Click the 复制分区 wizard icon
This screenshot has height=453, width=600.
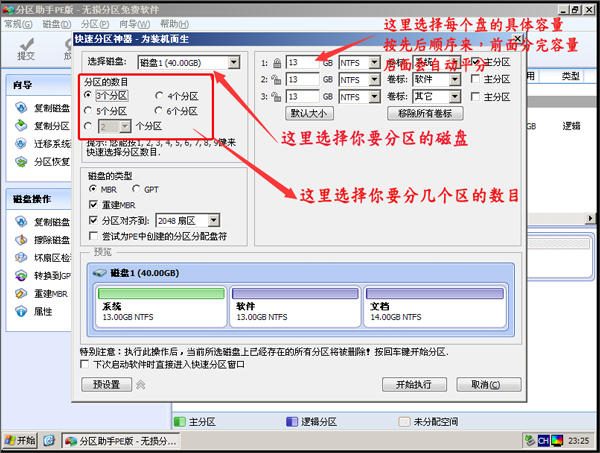pos(21,125)
